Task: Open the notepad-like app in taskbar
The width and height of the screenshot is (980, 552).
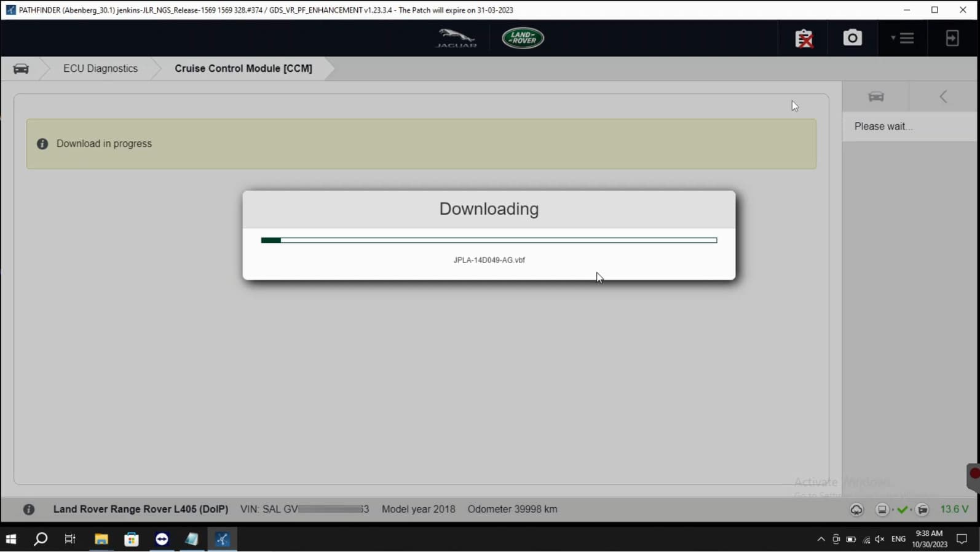Action: (x=192, y=539)
